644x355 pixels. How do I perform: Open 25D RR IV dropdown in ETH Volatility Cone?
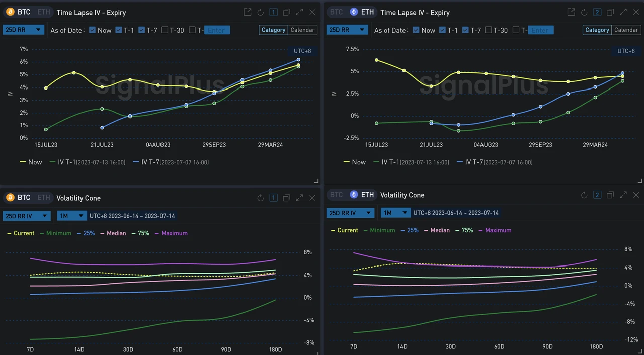(350, 213)
